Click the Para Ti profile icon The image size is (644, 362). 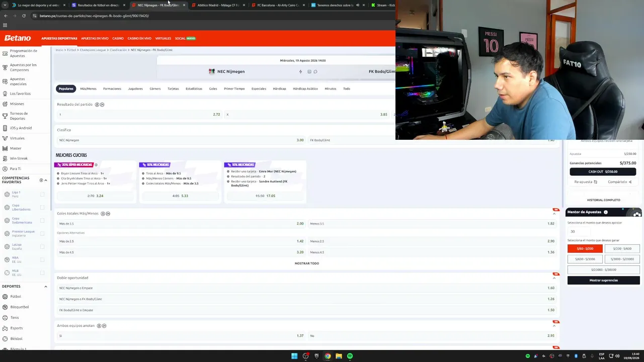point(5,169)
